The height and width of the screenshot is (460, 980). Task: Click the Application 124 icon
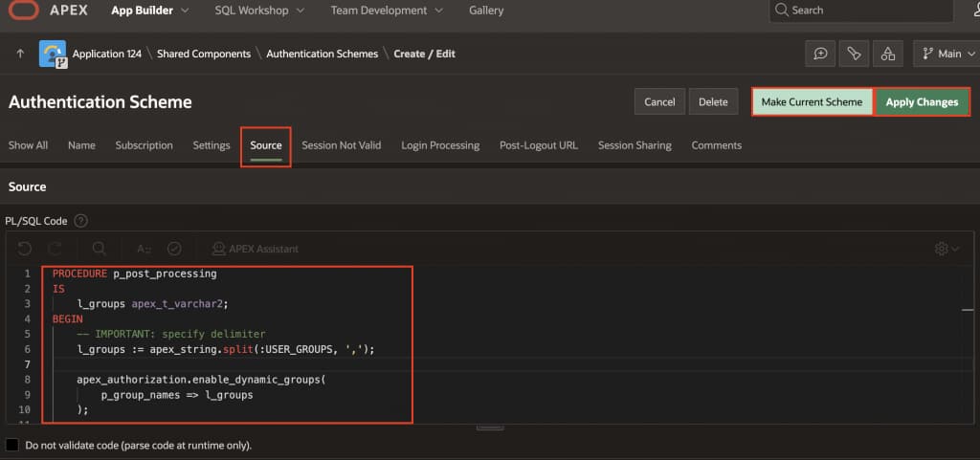click(53, 55)
